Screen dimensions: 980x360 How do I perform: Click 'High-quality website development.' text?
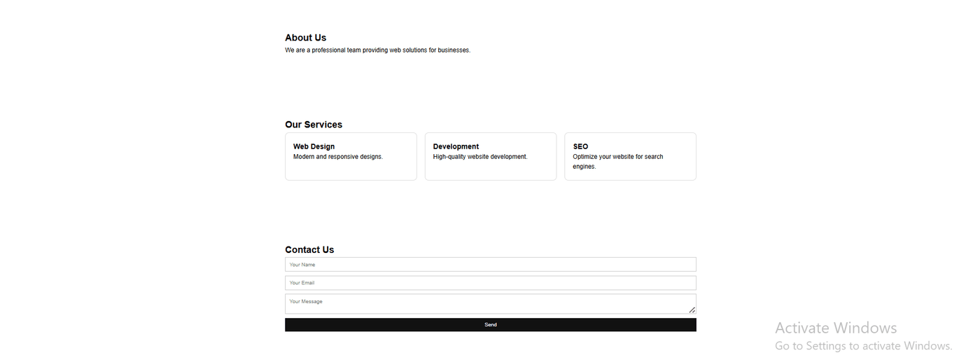tap(480, 157)
